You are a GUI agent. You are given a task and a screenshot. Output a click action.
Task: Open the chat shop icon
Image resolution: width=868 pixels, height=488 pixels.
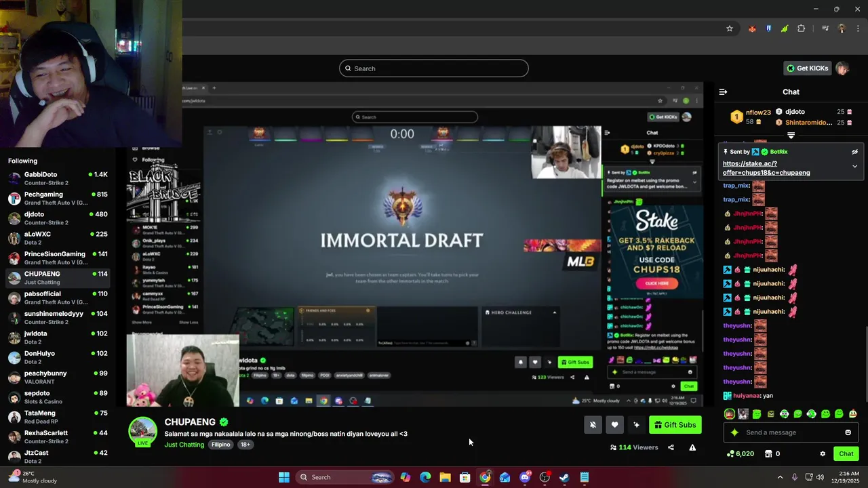click(x=768, y=454)
